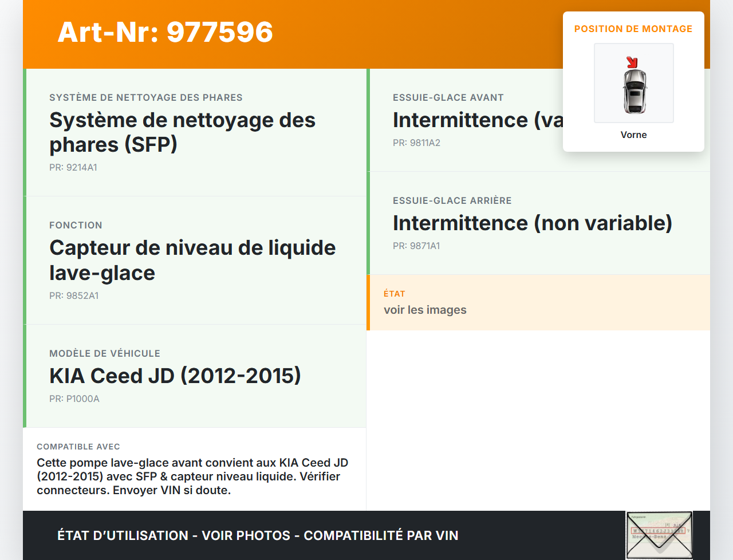Click the 'Fonction' section label
The image size is (733, 560).
point(76,226)
